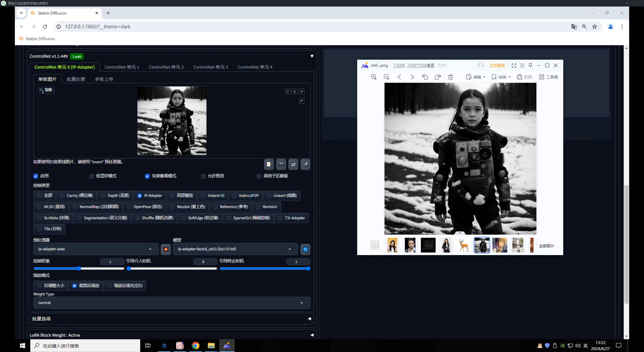Go to previous image in viewer
Screen dimensions: 644x352
[x=399, y=77]
